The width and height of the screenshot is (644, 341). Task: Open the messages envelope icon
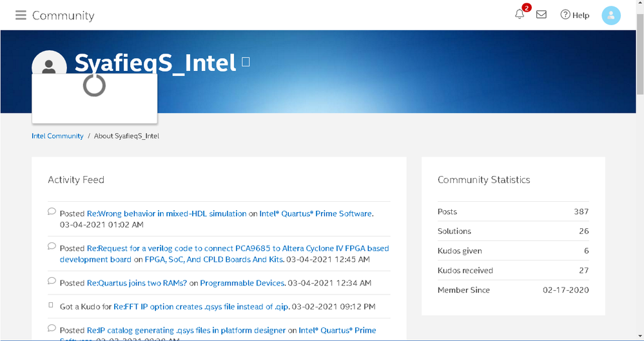(x=542, y=14)
